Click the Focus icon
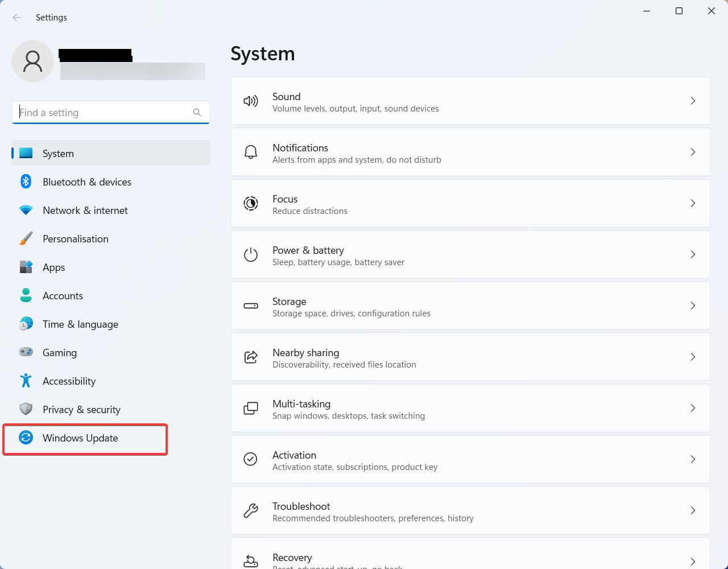Viewport: 728px width, 569px height. coord(251,203)
